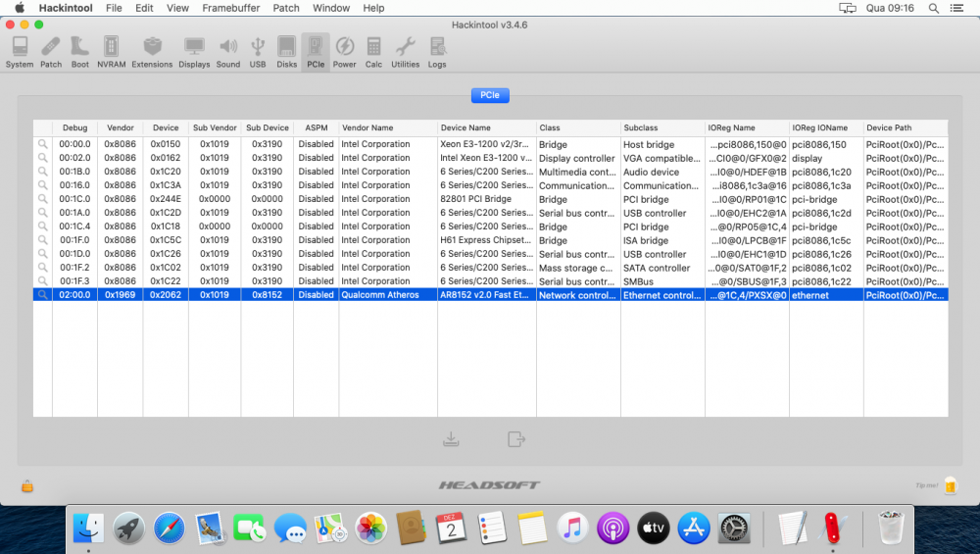Open the Edit menu

144,8
